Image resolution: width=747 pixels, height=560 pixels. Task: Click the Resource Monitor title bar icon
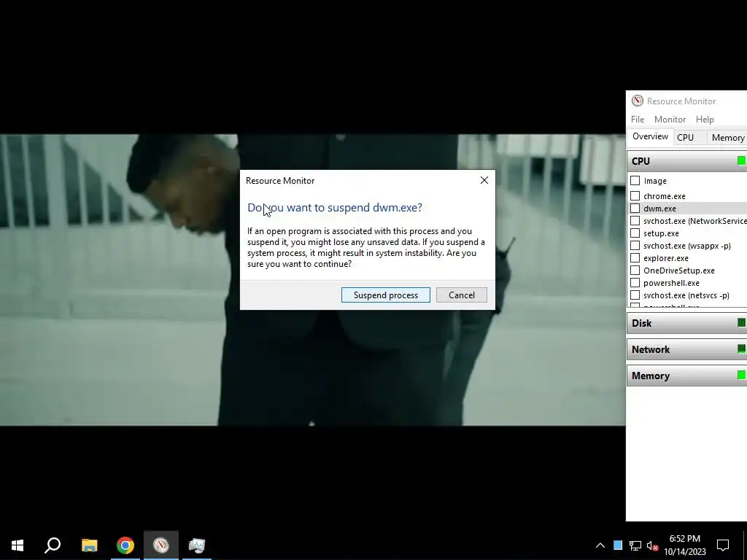click(x=637, y=101)
